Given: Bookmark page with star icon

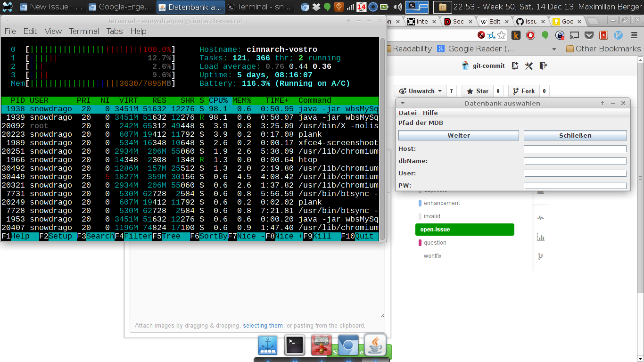Looking at the screenshot, I should point(502,35).
